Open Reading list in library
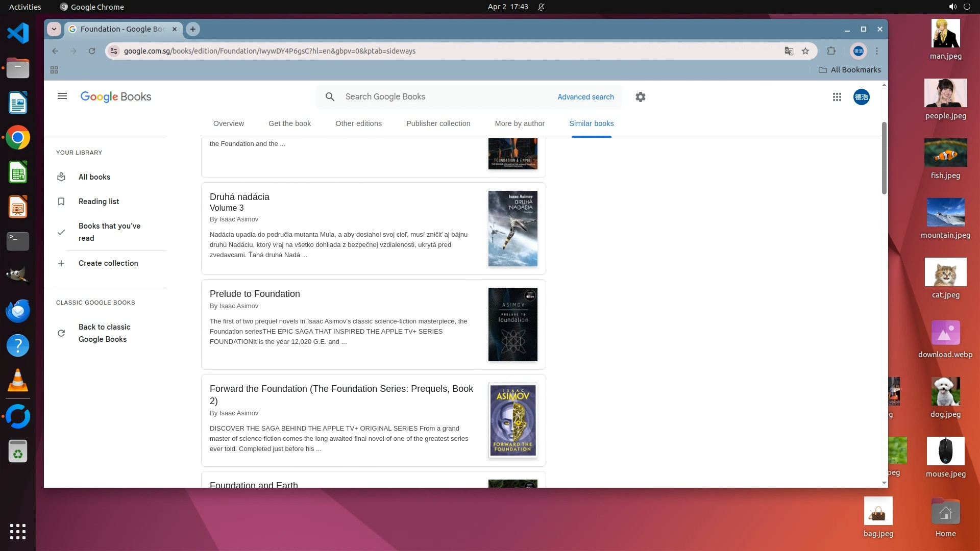This screenshot has width=980, height=551. pos(99,202)
